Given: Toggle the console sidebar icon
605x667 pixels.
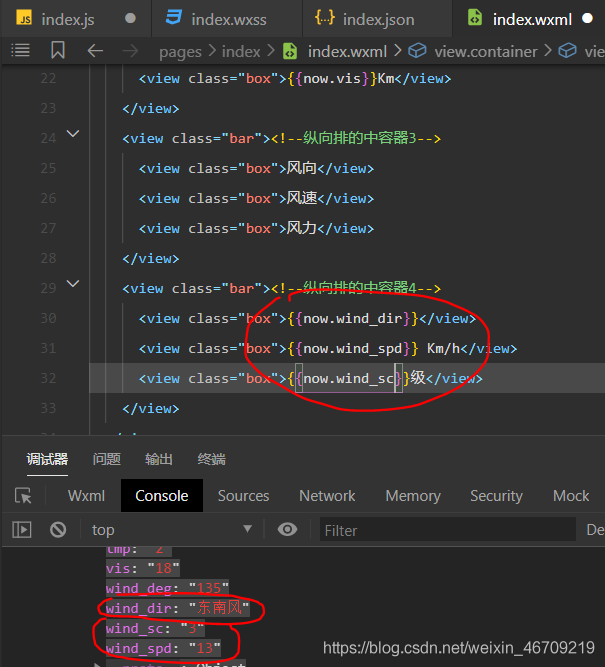Looking at the screenshot, I should [x=22, y=530].
